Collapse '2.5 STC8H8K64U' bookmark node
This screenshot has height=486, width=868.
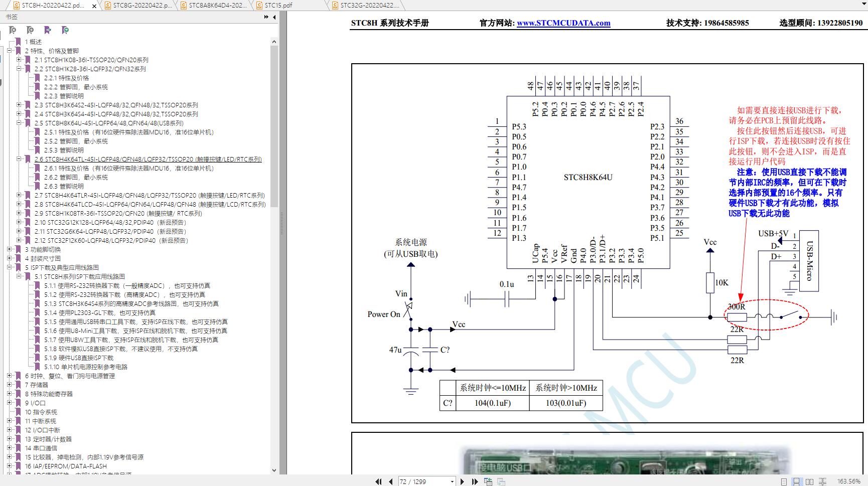(x=19, y=123)
